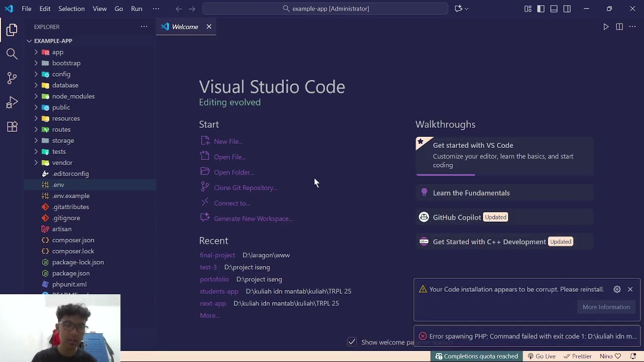The width and height of the screenshot is (644, 362).
Task: Open additional menus ellipsis in menu bar
Action: coord(156,9)
